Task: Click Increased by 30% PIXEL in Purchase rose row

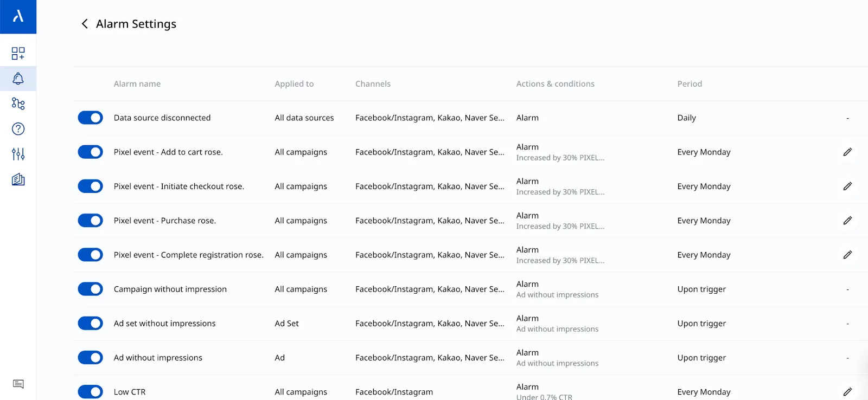Action: tap(560, 226)
